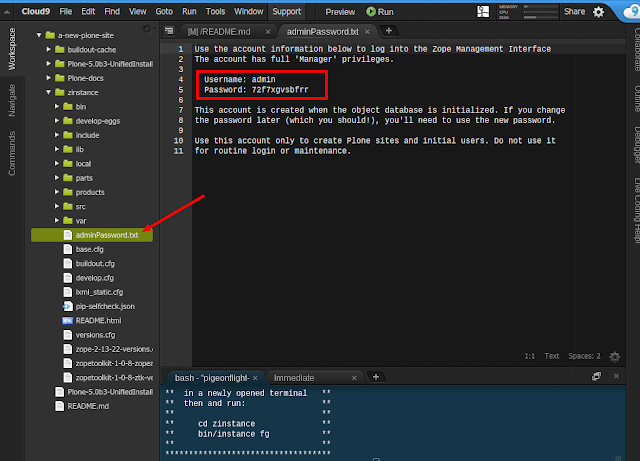Click the tab list menu icon

click(169, 31)
